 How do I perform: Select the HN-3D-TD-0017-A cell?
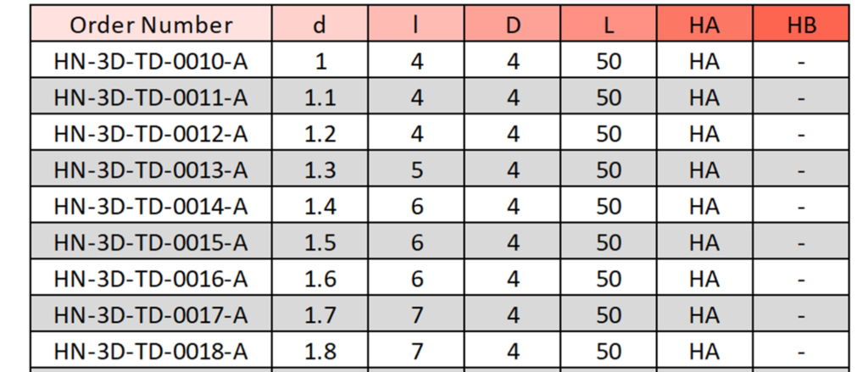point(151,314)
